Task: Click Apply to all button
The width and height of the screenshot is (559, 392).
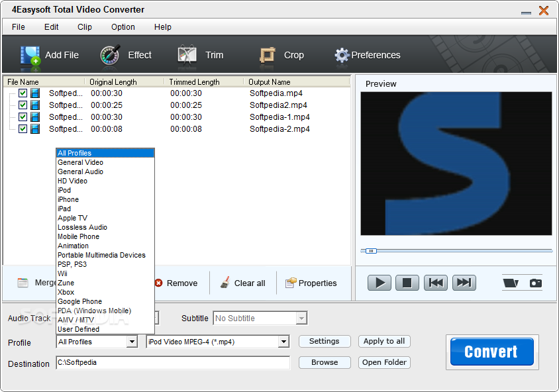Action: [x=384, y=341]
